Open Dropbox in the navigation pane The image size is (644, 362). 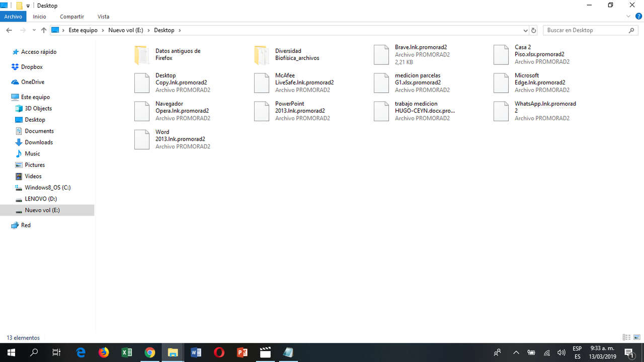(32, 67)
